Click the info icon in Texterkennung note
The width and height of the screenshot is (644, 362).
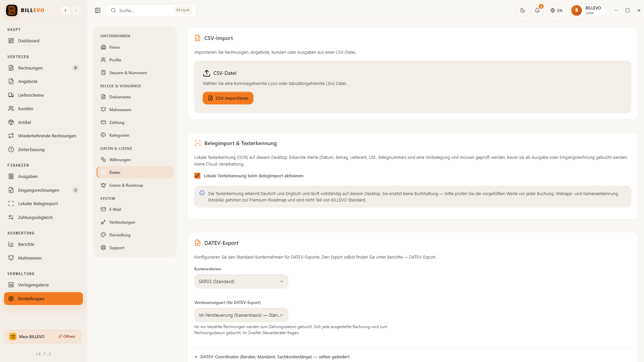(x=202, y=193)
